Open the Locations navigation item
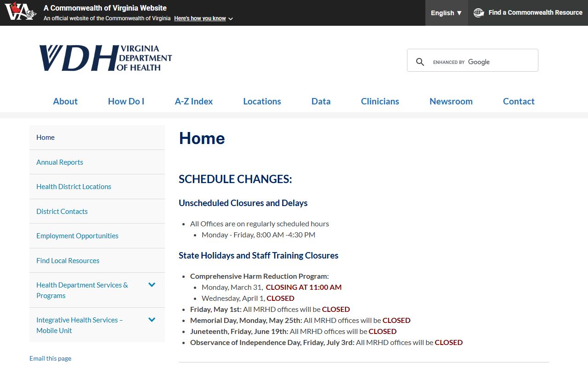 pyautogui.click(x=262, y=101)
